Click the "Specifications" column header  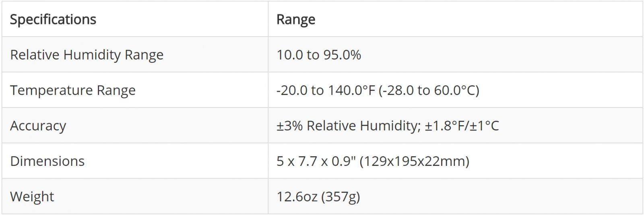click(53, 19)
